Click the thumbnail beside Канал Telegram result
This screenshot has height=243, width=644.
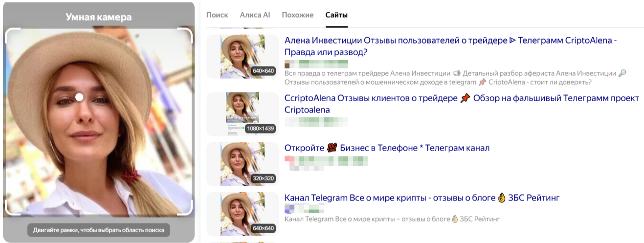tap(243, 214)
